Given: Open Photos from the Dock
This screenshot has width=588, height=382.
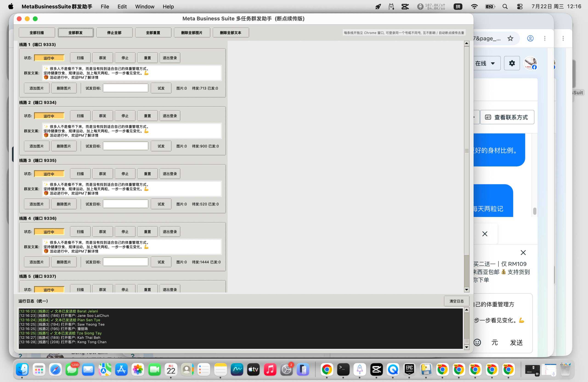Looking at the screenshot, I should (x=138, y=369).
